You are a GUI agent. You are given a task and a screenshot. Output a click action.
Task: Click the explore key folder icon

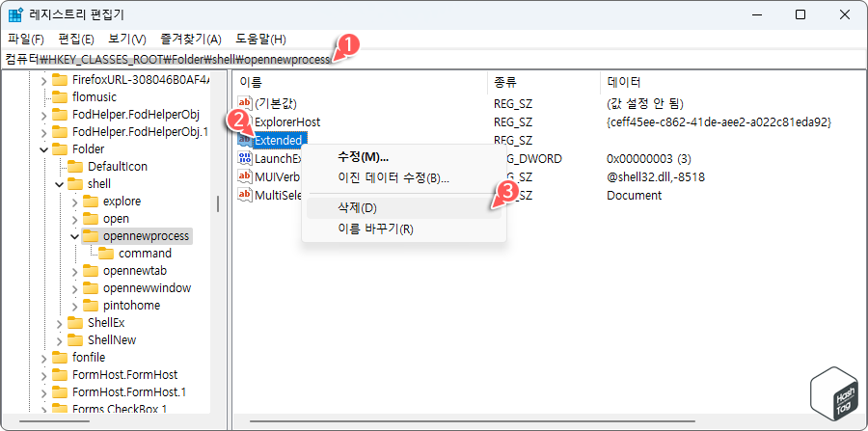pyautogui.click(x=91, y=201)
